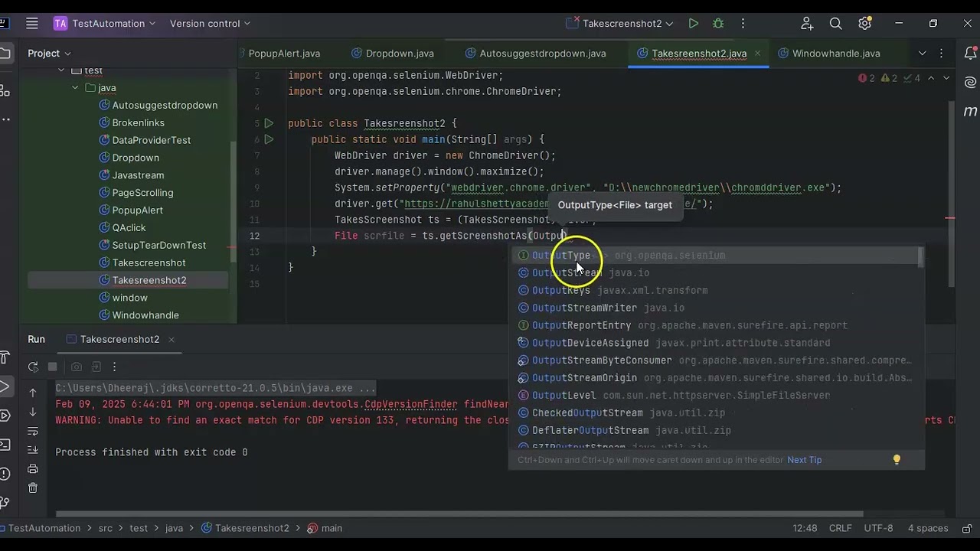
Task: Open the Code With Me add-user icon
Action: tap(807, 24)
